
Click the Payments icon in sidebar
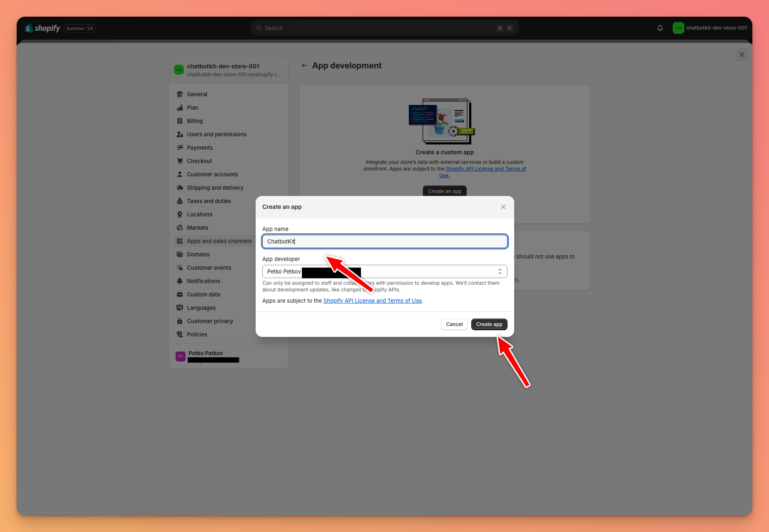click(x=180, y=148)
